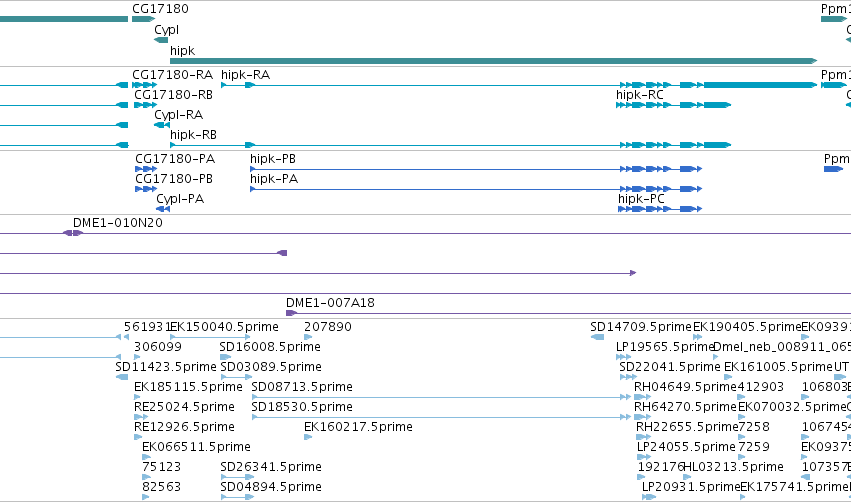Click the Cypl-RA transcript arrow

(x=162, y=125)
